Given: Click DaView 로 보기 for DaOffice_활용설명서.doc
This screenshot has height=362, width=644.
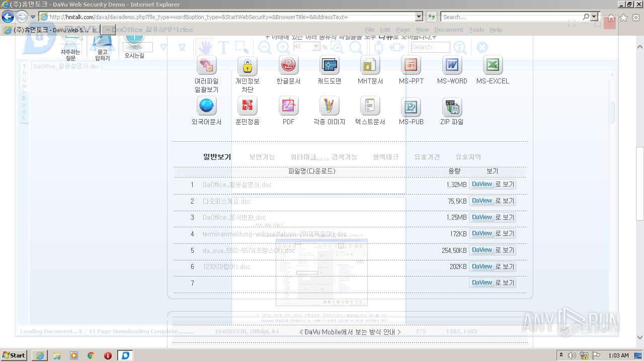Looking at the screenshot, I should [x=493, y=185].
